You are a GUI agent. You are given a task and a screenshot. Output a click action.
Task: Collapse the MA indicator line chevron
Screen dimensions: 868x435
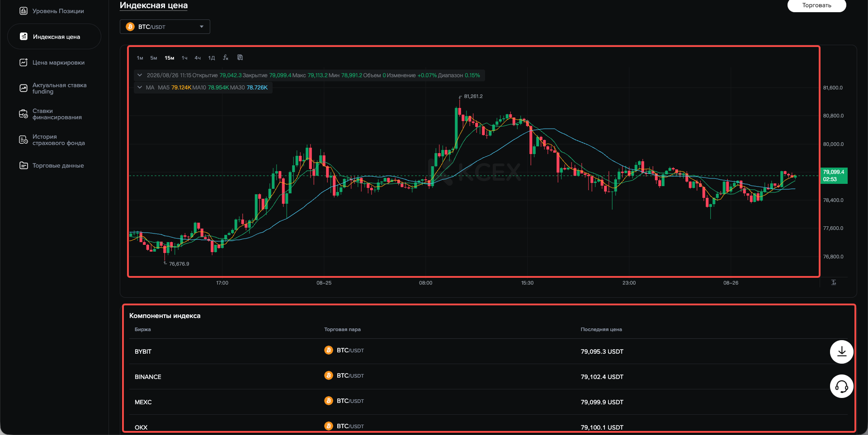coord(140,87)
